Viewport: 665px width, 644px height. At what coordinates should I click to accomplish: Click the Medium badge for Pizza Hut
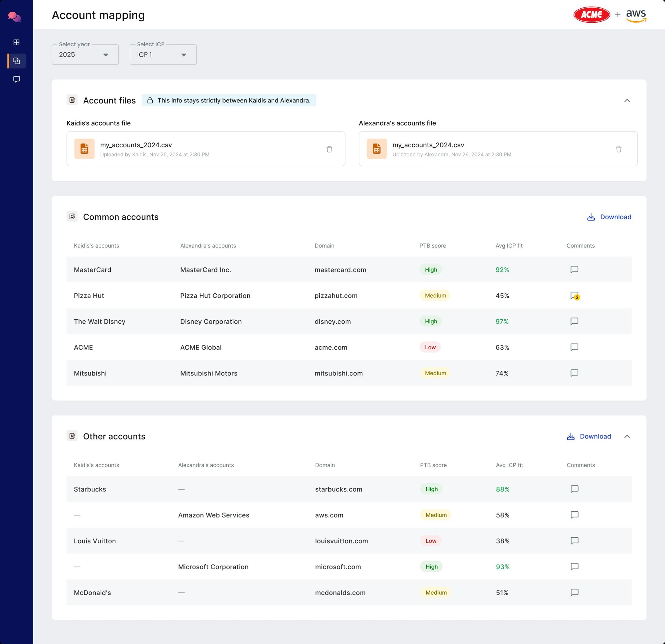(435, 295)
